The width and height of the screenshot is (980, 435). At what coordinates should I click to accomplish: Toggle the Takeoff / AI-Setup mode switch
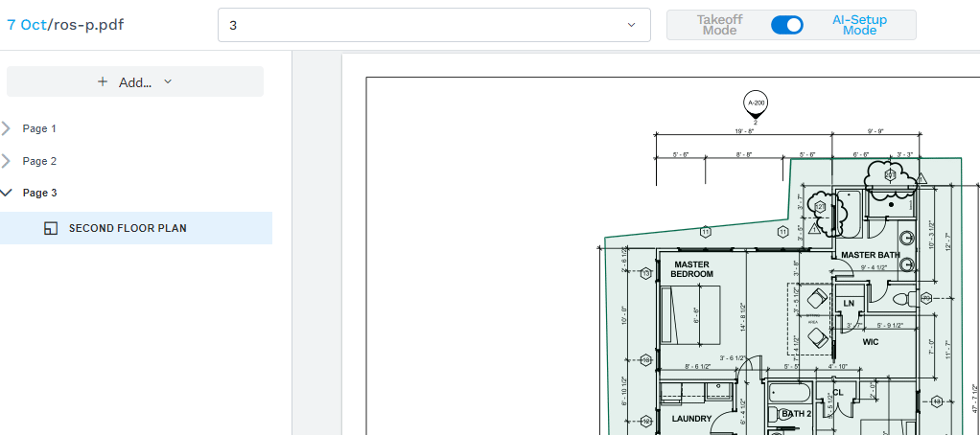[787, 25]
